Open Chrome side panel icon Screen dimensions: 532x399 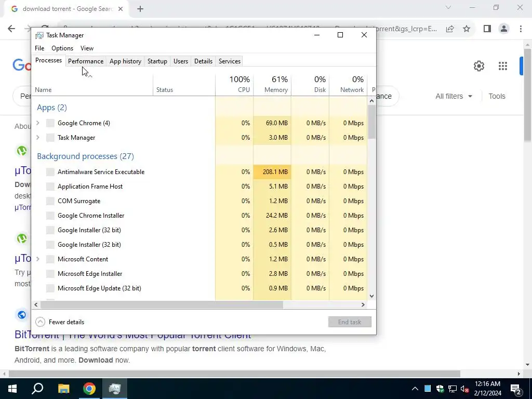487,29
